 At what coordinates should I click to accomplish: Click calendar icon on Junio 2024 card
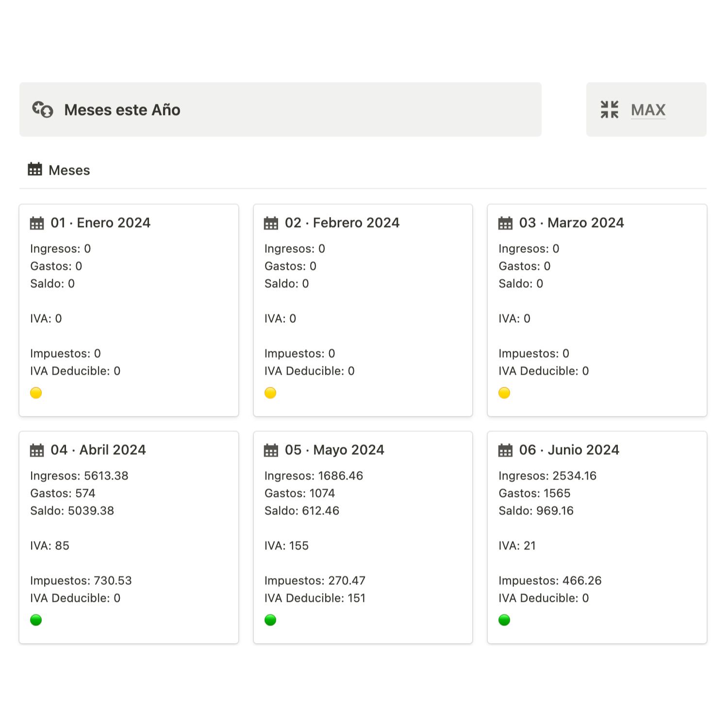point(505,450)
